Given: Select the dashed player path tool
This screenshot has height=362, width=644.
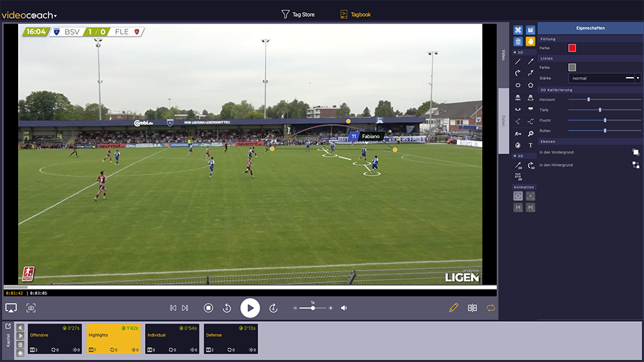Looking at the screenshot, I should (531, 121).
